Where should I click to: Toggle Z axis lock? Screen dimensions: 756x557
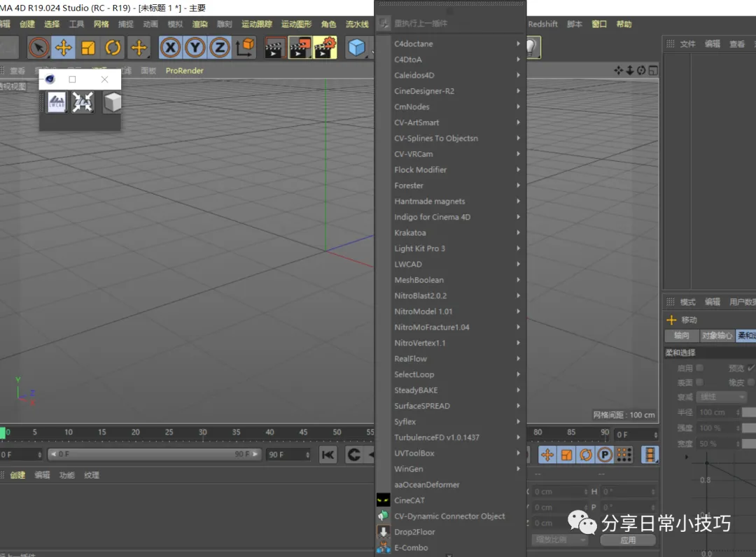point(220,48)
